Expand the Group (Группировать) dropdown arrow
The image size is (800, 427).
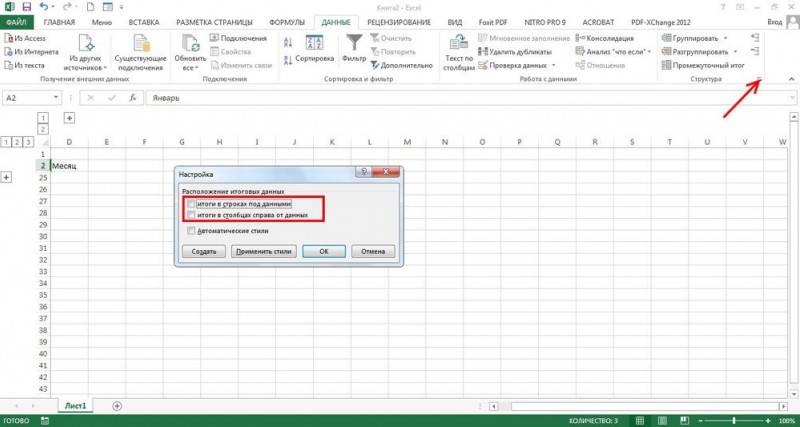(x=726, y=38)
